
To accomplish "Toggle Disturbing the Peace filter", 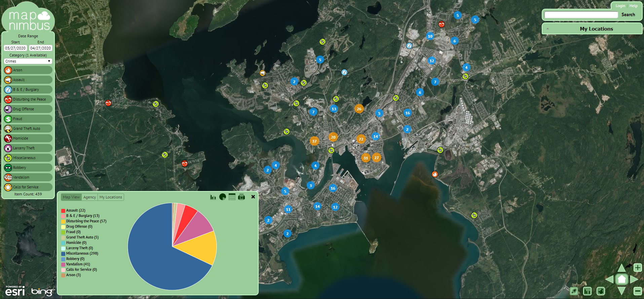I will pyautogui.click(x=28, y=100).
